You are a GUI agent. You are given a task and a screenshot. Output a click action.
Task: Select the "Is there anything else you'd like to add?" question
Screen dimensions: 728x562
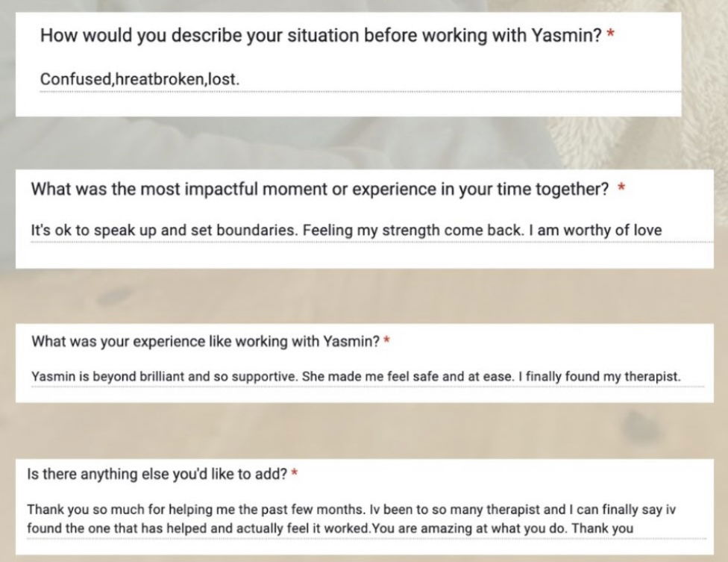[157, 474]
